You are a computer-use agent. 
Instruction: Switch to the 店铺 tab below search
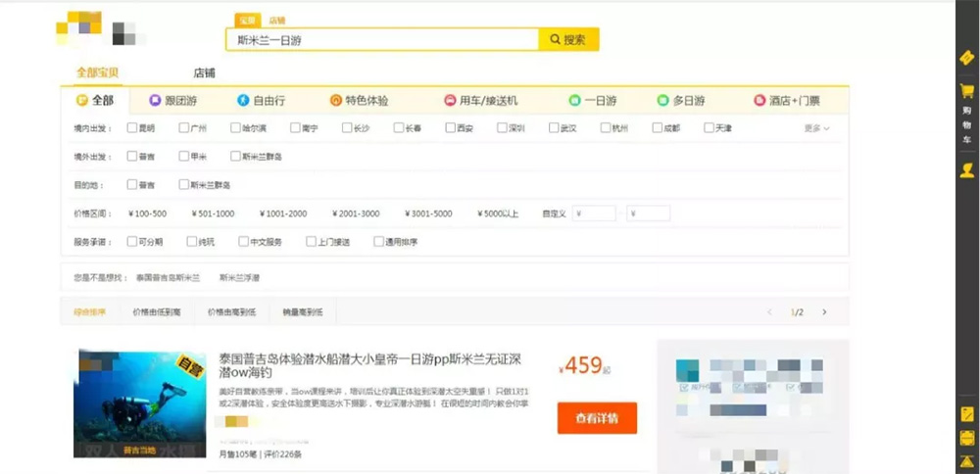pyautogui.click(x=205, y=73)
